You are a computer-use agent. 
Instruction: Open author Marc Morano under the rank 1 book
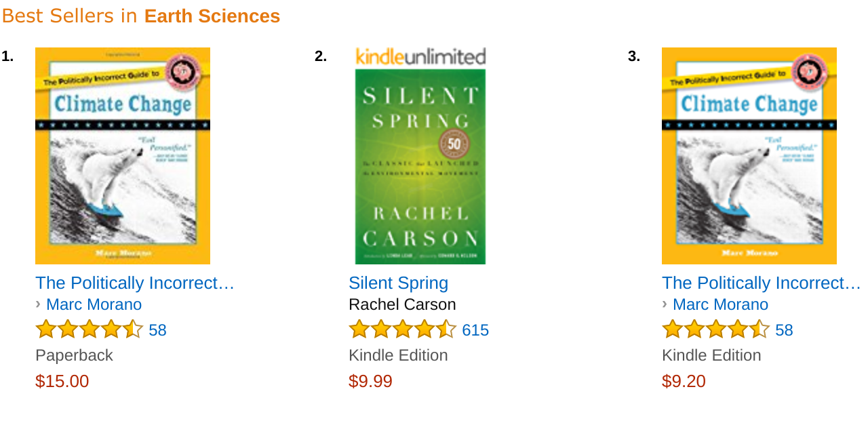click(94, 304)
